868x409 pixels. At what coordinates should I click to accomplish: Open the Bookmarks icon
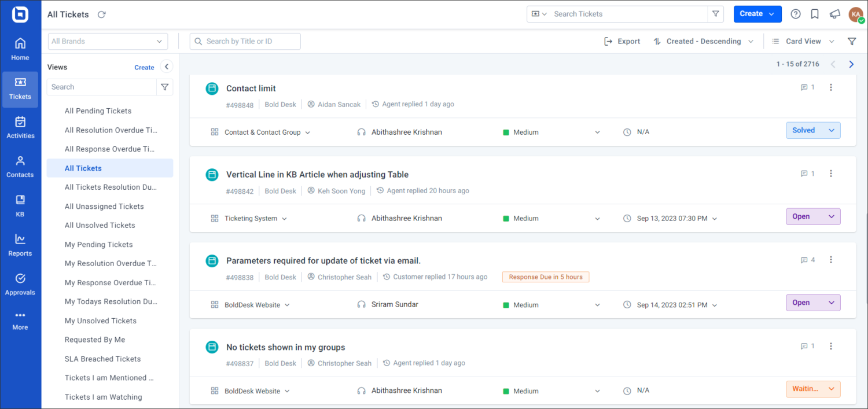tap(815, 14)
